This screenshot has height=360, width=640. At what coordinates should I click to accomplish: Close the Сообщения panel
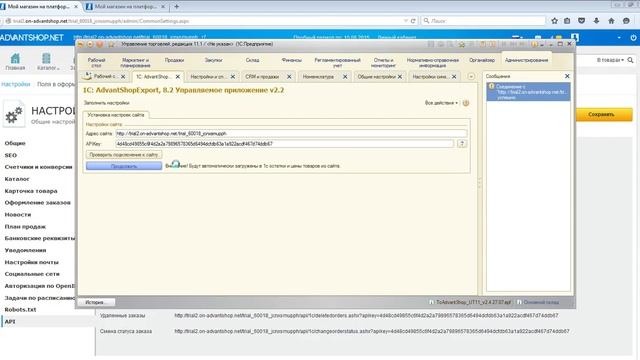(567, 76)
